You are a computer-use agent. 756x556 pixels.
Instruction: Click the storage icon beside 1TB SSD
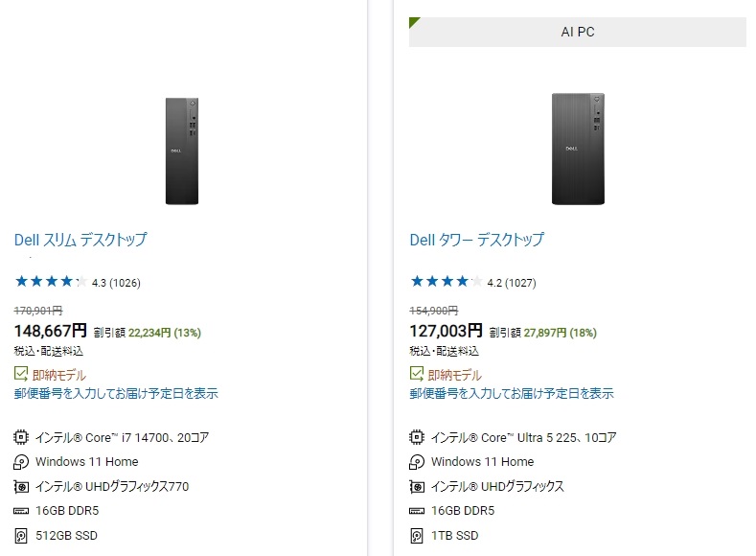click(417, 536)
